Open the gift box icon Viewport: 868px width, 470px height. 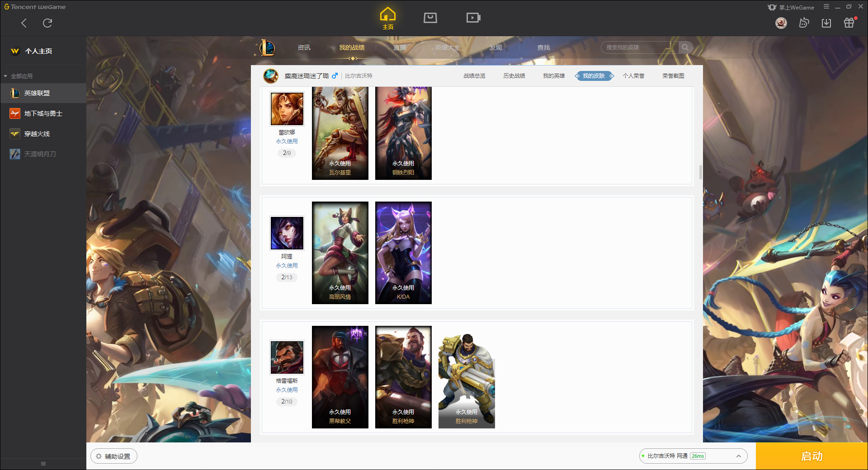coord(849,23)
